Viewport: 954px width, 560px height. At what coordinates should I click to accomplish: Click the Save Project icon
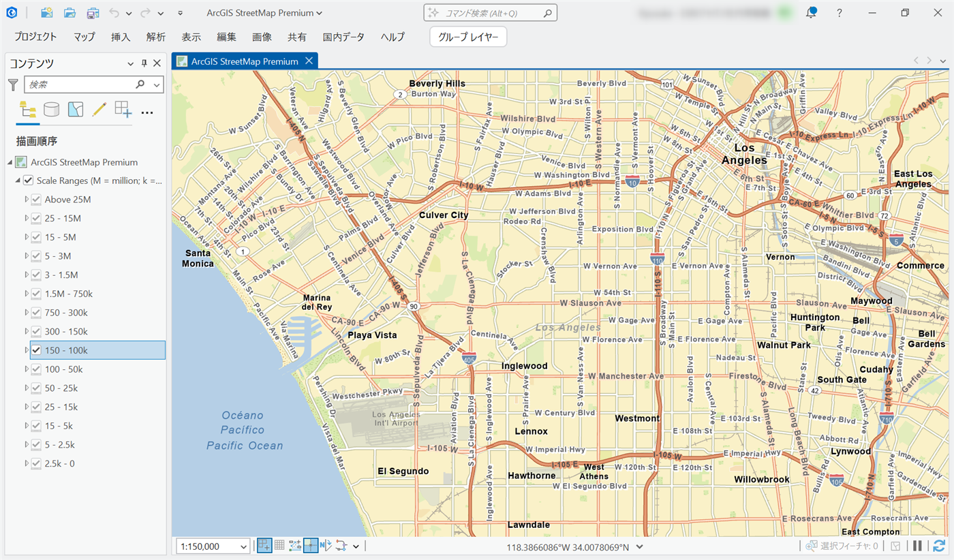coord(93,13)
